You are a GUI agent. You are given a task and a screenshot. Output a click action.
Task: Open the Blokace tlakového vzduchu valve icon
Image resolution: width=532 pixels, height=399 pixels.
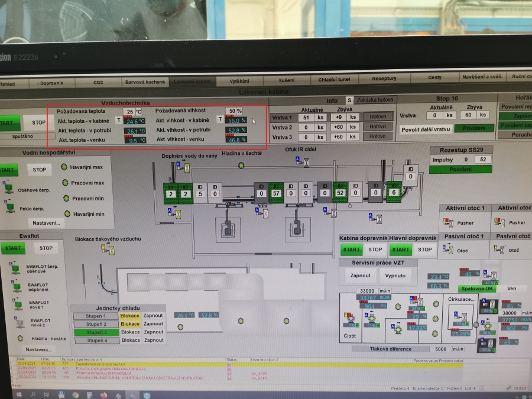pyautogui.click(x=108, y=249)
